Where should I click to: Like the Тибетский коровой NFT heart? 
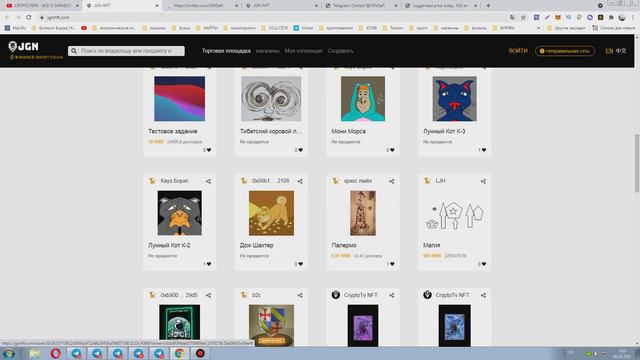tap(300, 150)
